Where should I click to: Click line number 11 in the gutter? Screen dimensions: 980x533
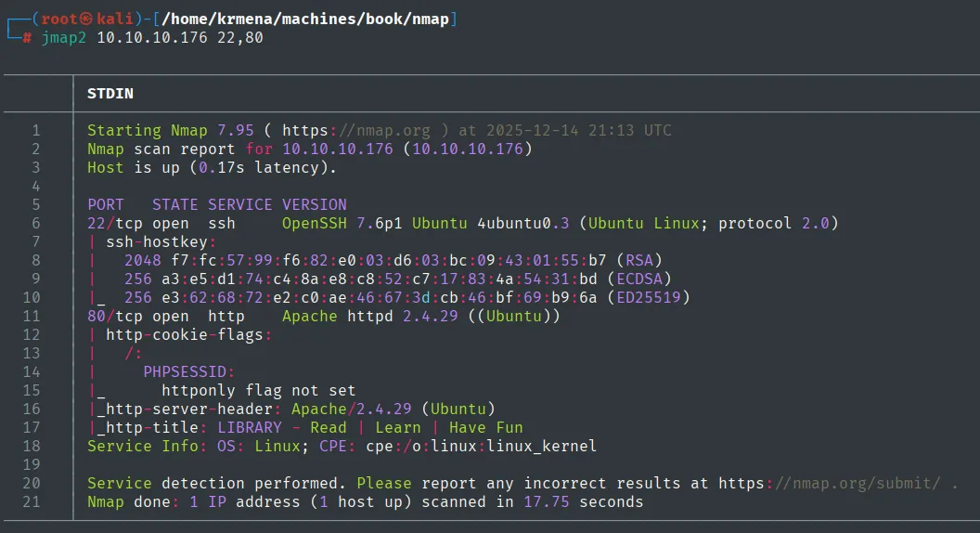[32, 316]
